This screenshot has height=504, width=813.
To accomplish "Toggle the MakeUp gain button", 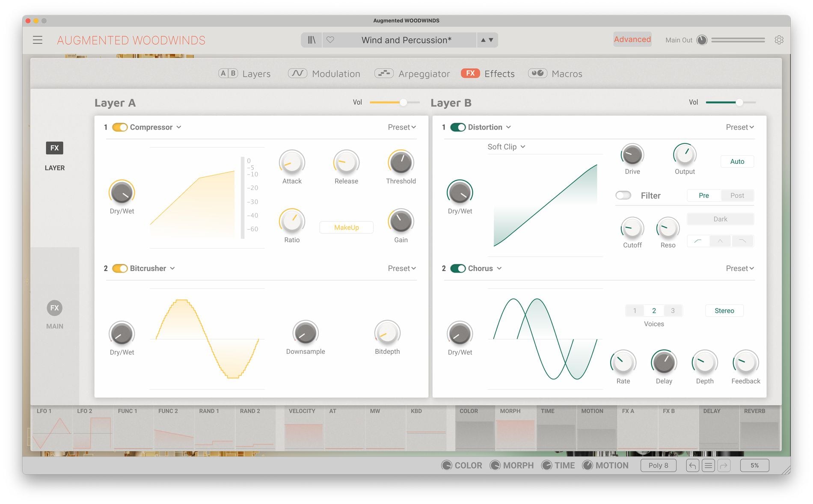I will 346,228.
